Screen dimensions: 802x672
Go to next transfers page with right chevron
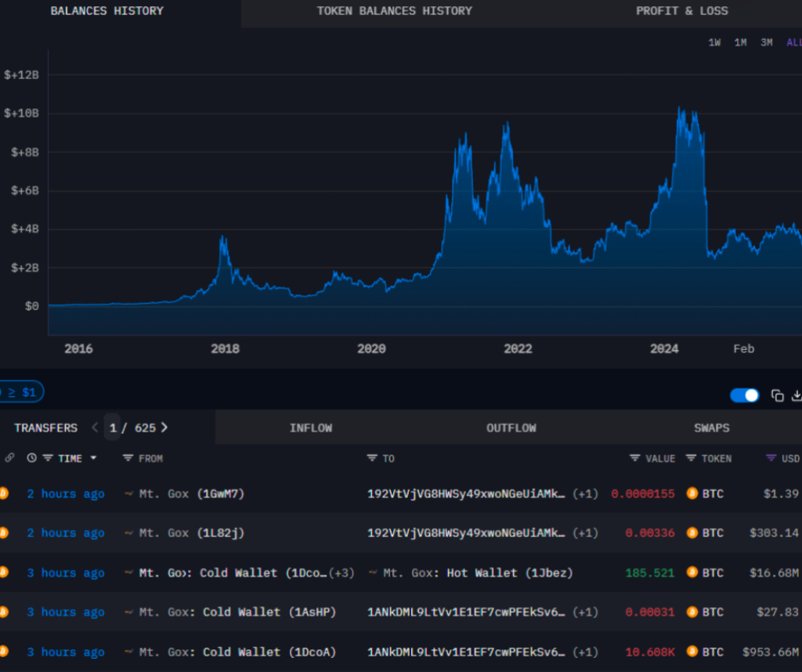(x=164, y=428)
